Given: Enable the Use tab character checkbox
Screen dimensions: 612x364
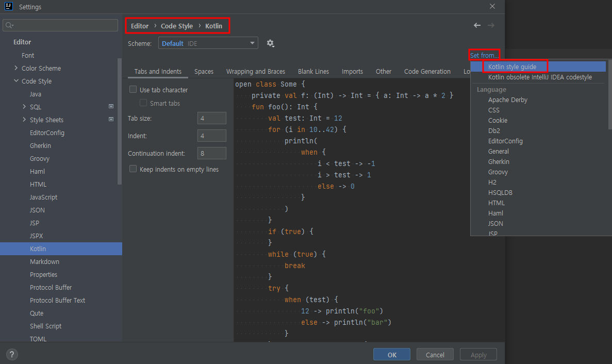Looking at the screenshot, I should (x=133, y=89).
